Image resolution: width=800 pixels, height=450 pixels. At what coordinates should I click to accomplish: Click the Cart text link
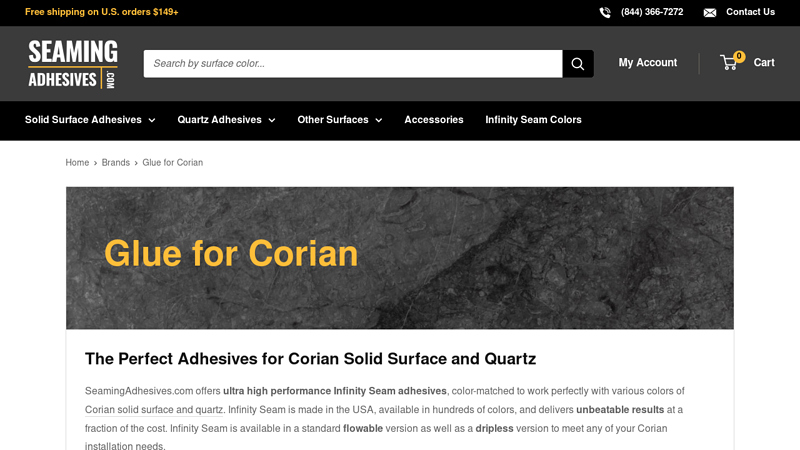764,63
